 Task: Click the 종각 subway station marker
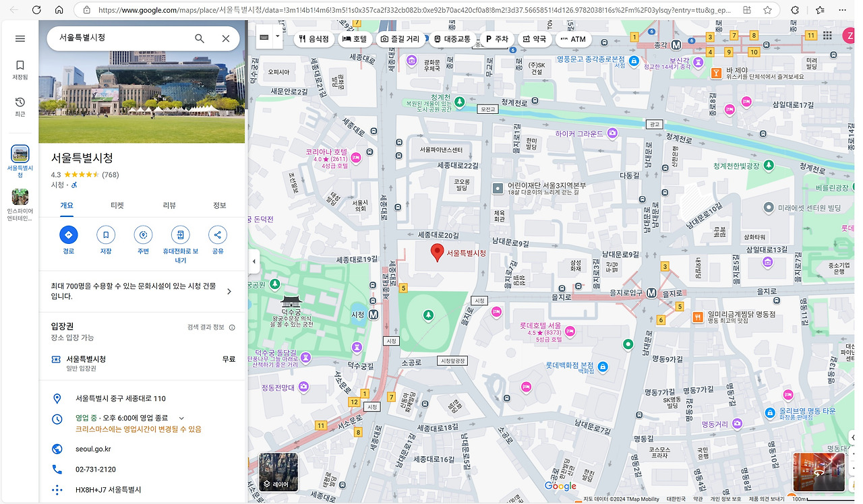click(676, 44)
